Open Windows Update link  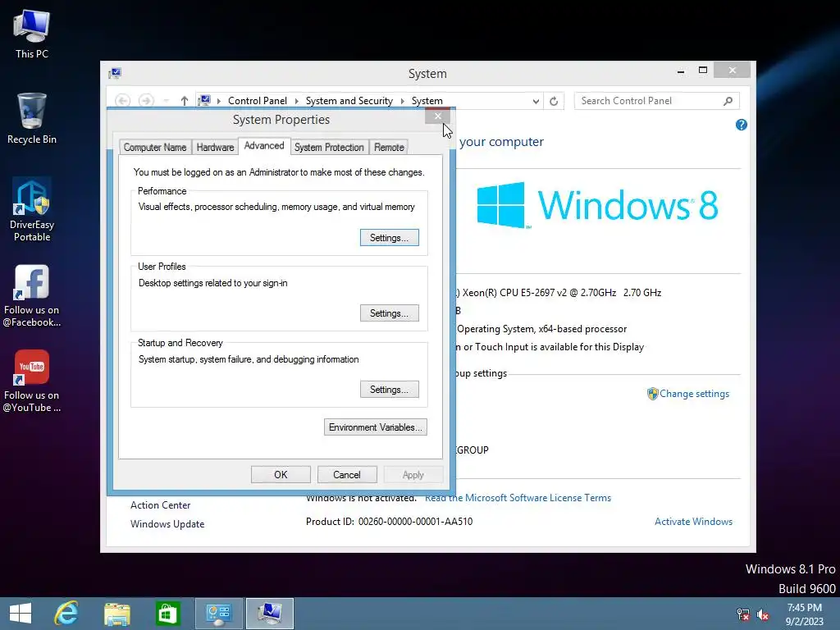(x=167, y=524)
